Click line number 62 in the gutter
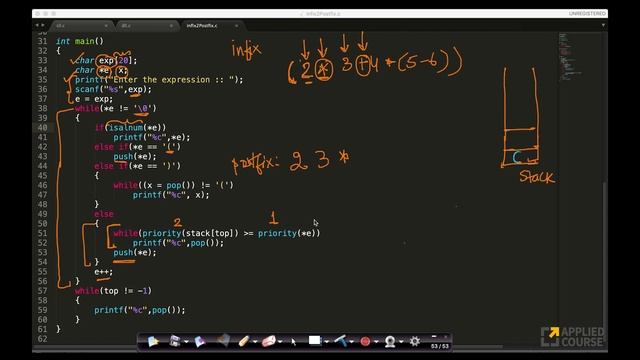 [42, 339]
